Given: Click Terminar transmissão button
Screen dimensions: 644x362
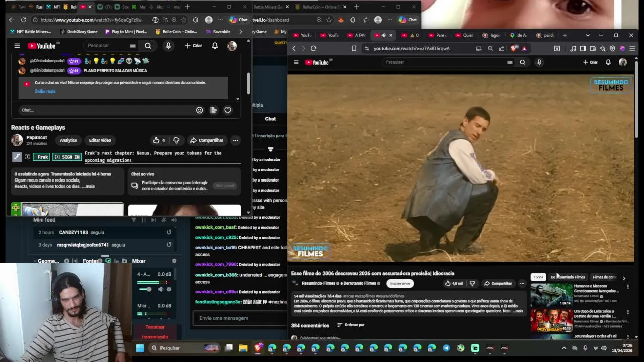Looking at the screenshot, I should click(x=154, y=332).
